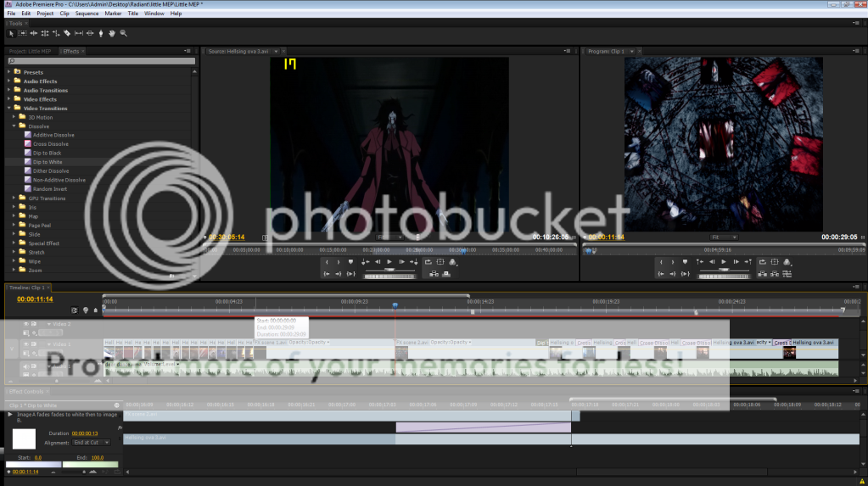Select the Slip tool
The image size is (868, 486).
79,34
